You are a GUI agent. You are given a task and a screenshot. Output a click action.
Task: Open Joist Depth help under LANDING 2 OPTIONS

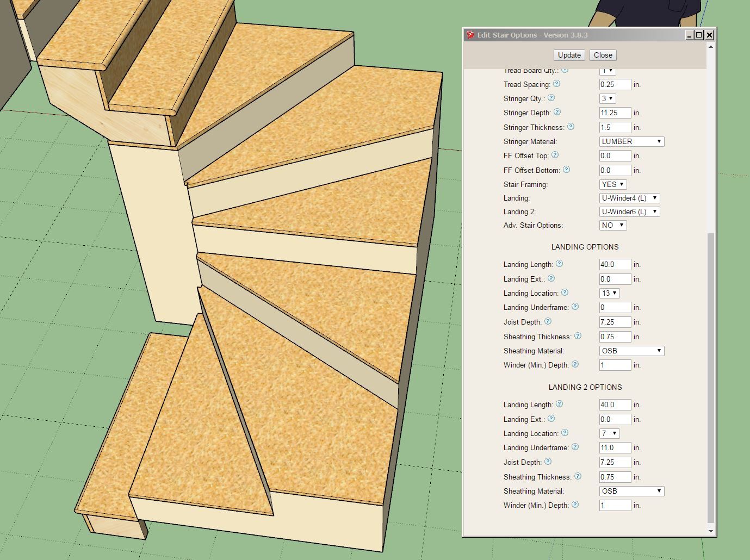548,462
